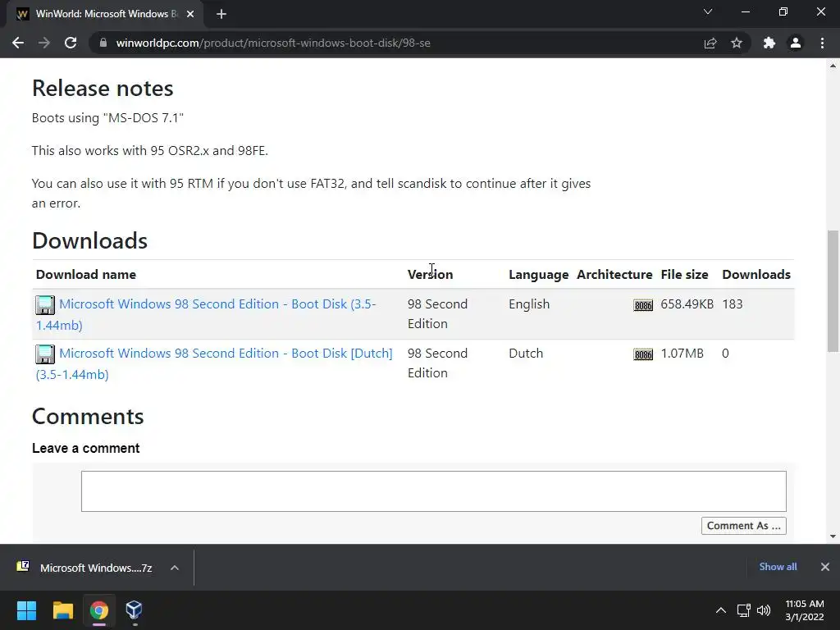The image size is (840, 630).
Task: Click 8086 architecture icon in English row
Action: (643, 305)
